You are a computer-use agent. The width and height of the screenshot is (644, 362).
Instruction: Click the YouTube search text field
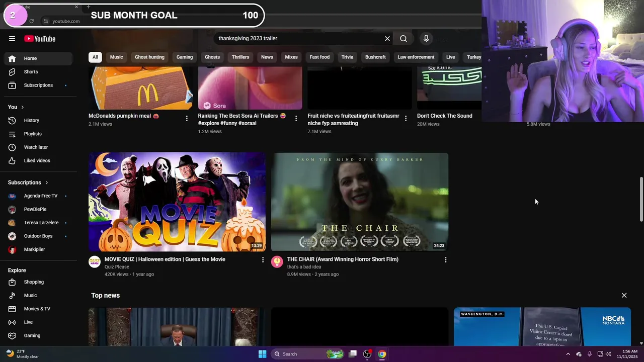click(299, 39)
